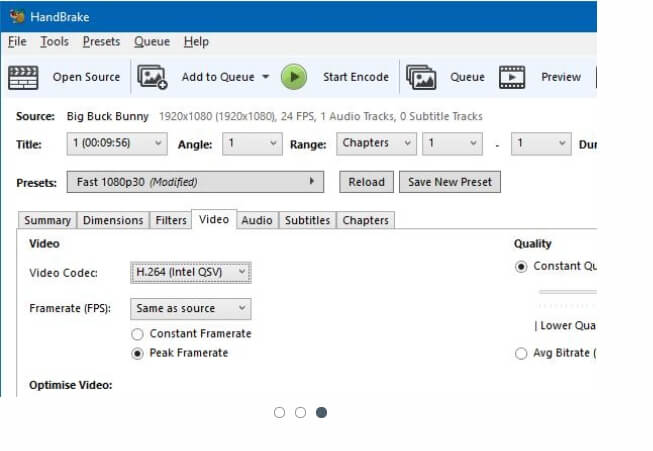Open the Range type dropdown showing Chapters
This screenshot has width=653, height=451.
pyautogui.click(x=376, y=144)
